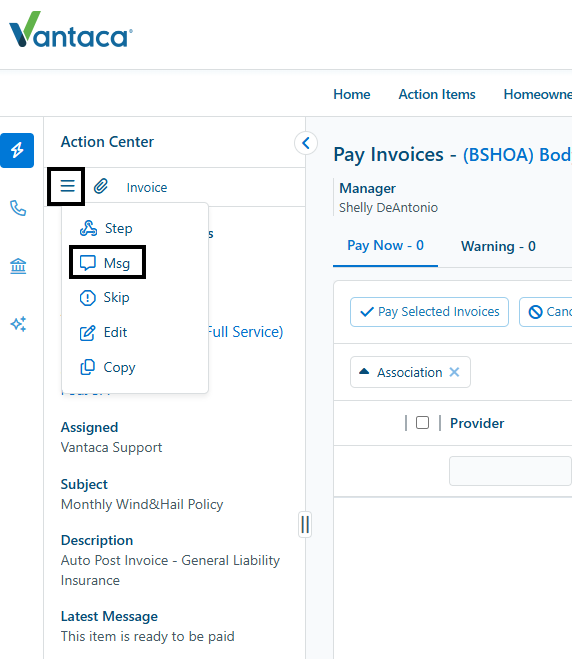
Task: Switch to the Warning - 0 tab
Action: pos(498,246)
